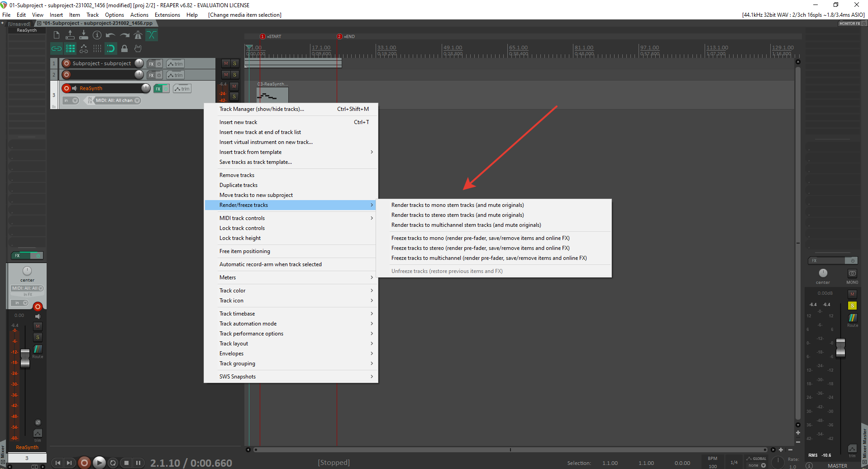Toggle the locking padlock icon
This screenshot has height=469, width=868.
click(x=124, y=48)
